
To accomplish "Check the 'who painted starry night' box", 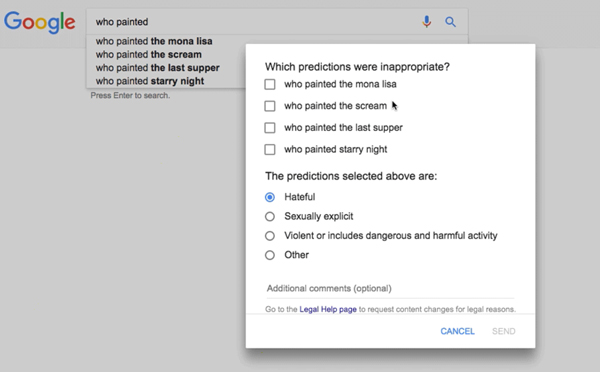I will click(270, 149).
